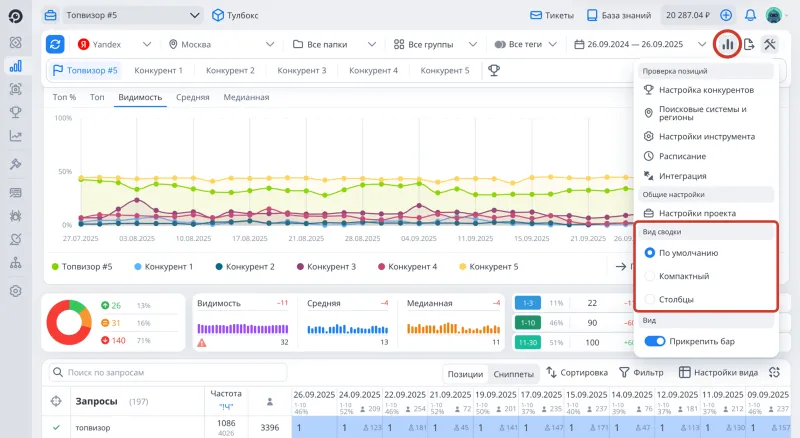Expand the Все папки folder dropdown
The height and width of the screenshot is (438, 800).
(332, 44)
